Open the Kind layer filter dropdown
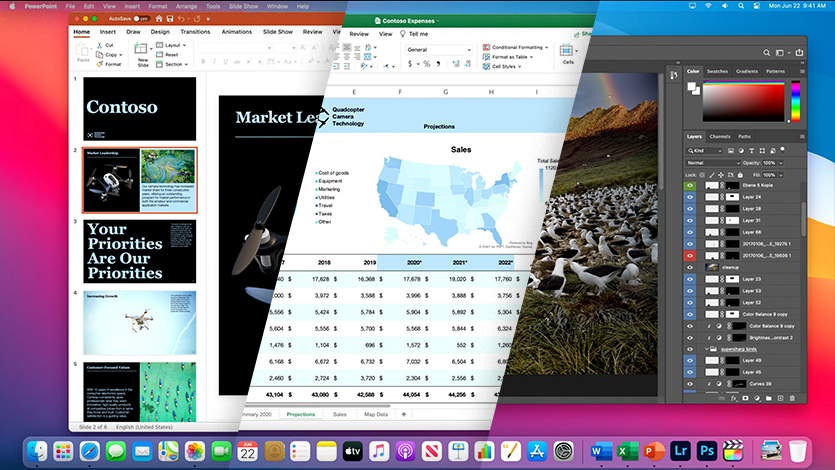Viewport: 835px width, 470px height. pyautogui.click(x=704, y=151)
